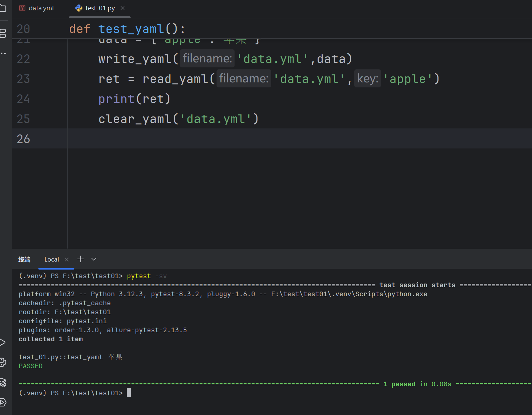Click the Python icon on test_01.py tab

click(x=79, y=8)
